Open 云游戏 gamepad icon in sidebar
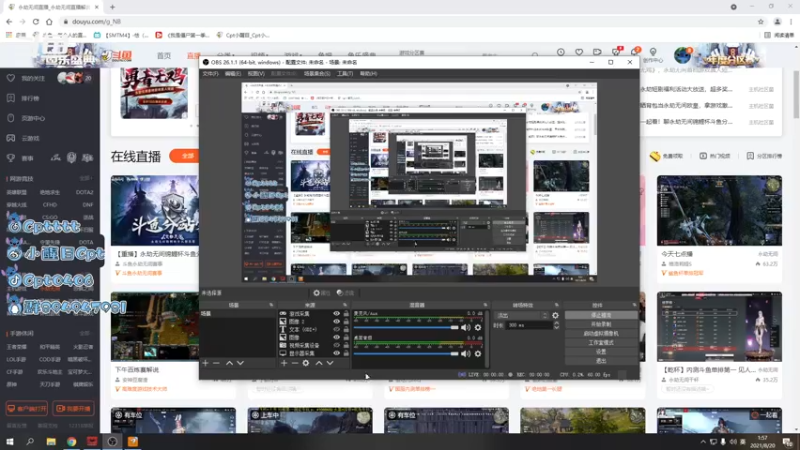 (11, 138)
